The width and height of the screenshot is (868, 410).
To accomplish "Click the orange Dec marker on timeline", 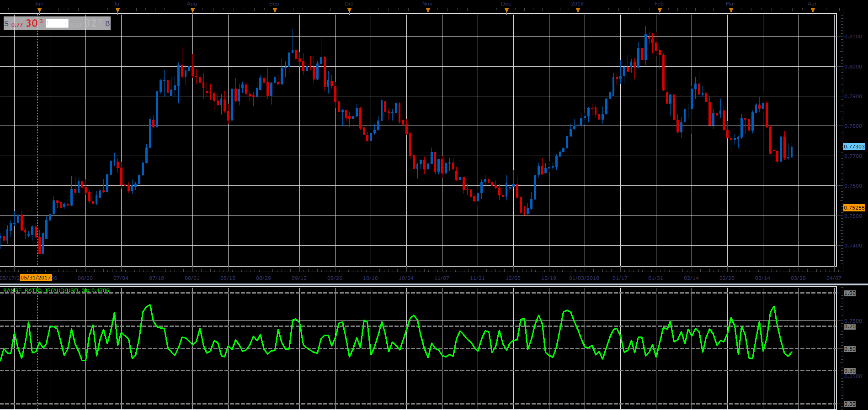I will (506, 10).
